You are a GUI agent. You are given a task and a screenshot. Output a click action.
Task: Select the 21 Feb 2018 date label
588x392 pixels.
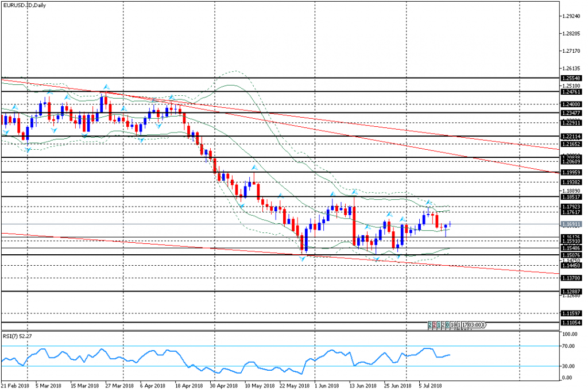pos(16,386)
